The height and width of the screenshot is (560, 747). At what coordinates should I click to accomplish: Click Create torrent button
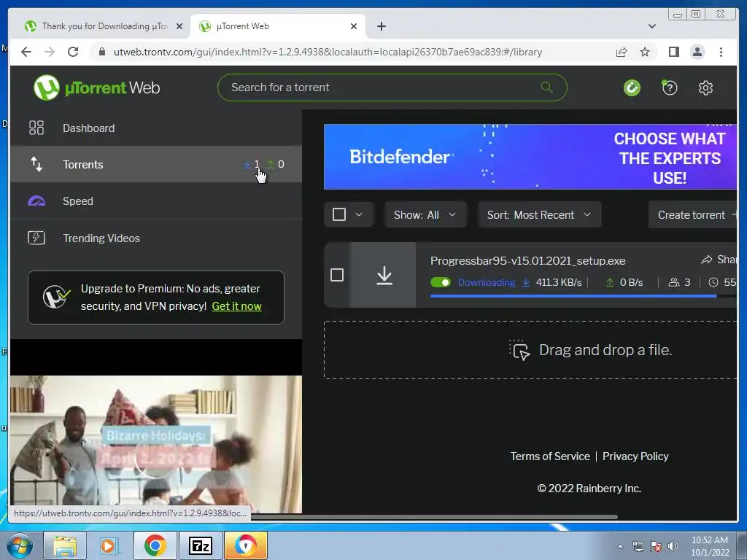click(693, 215)
